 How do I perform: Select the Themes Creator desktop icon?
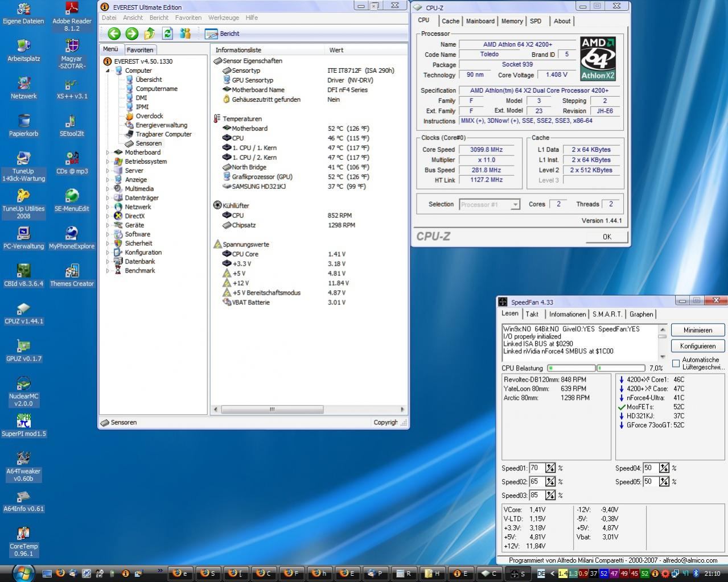(72, 276)
